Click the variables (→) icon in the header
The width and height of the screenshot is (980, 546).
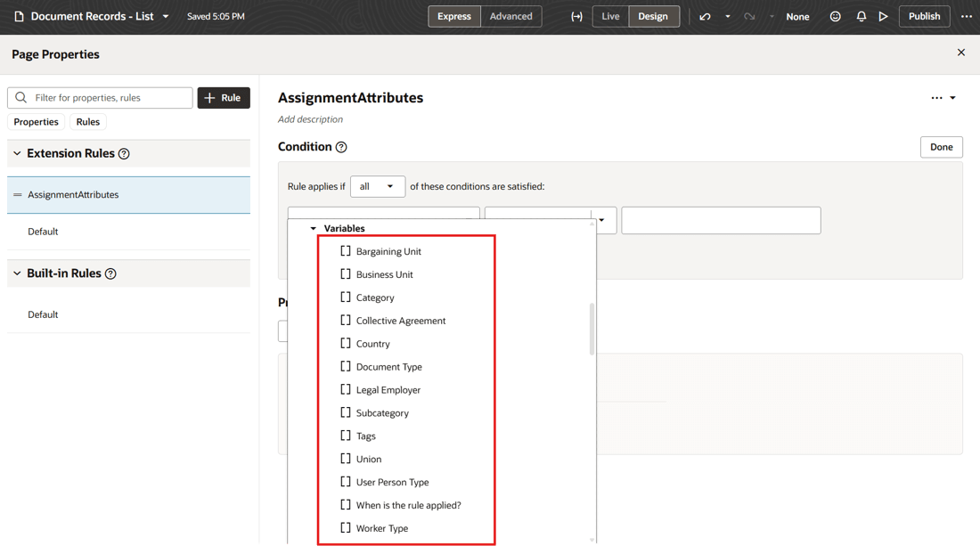(576, 16)
